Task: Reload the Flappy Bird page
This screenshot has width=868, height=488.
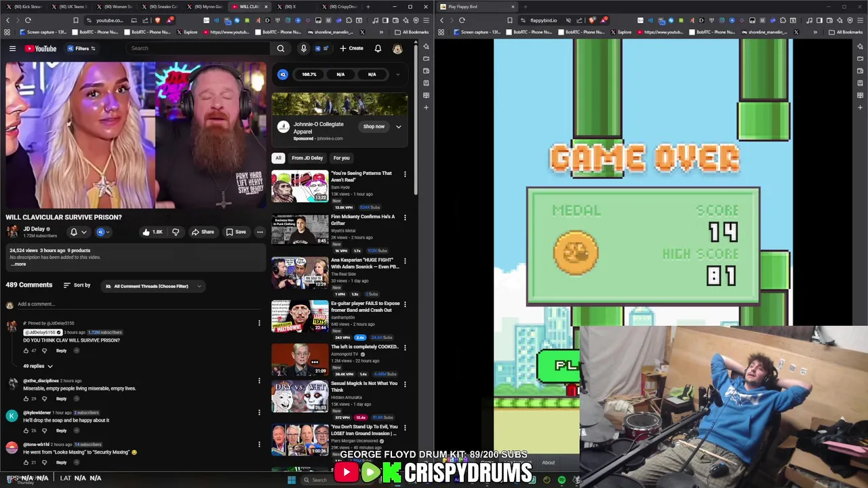Action: point(462,20)
